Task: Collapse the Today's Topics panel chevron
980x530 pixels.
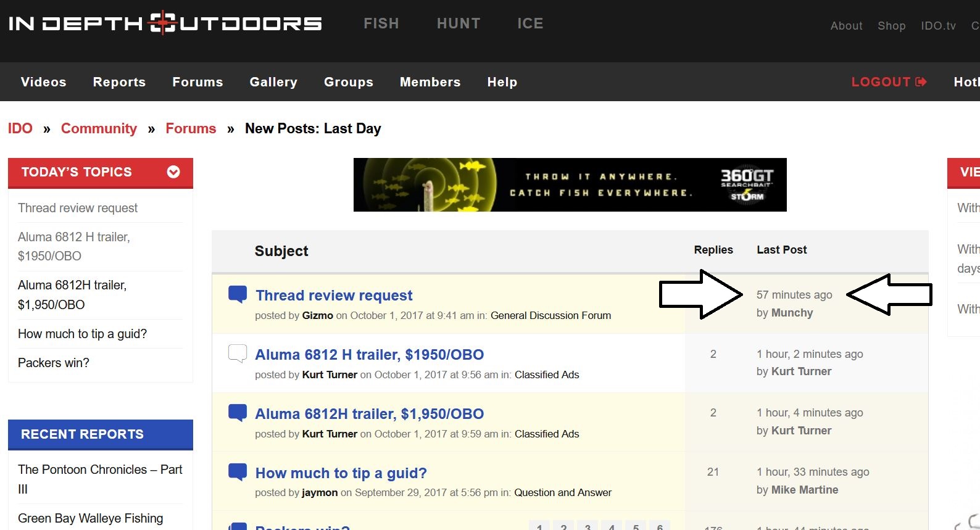Action: coord(173,172)
